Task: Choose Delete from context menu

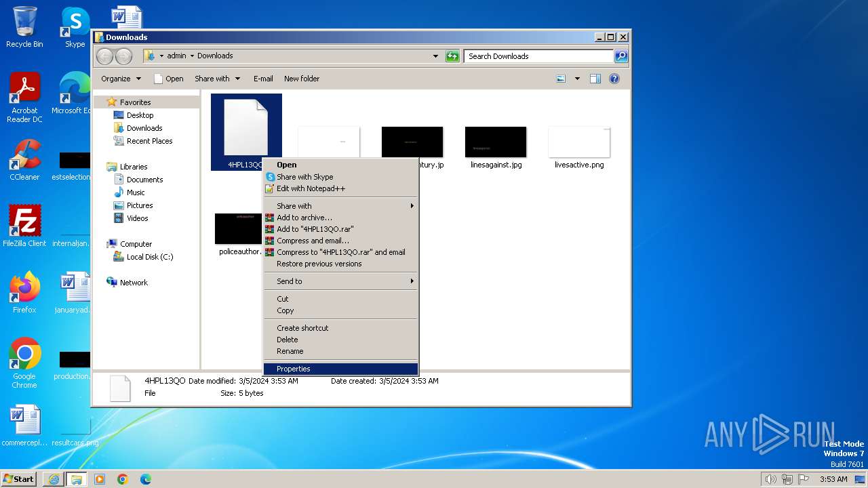Action: (340, 340)
